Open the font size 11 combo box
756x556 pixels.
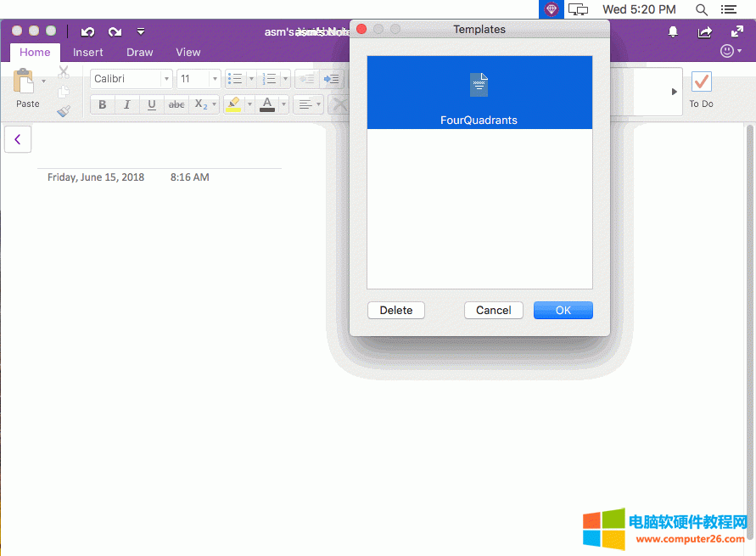click(199, 79)
